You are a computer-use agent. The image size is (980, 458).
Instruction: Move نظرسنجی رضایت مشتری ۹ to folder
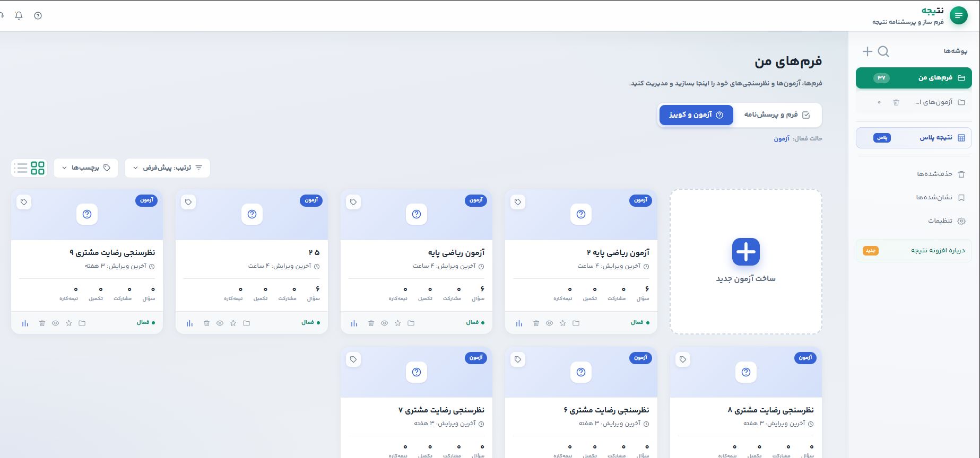[x=82, y=323]
